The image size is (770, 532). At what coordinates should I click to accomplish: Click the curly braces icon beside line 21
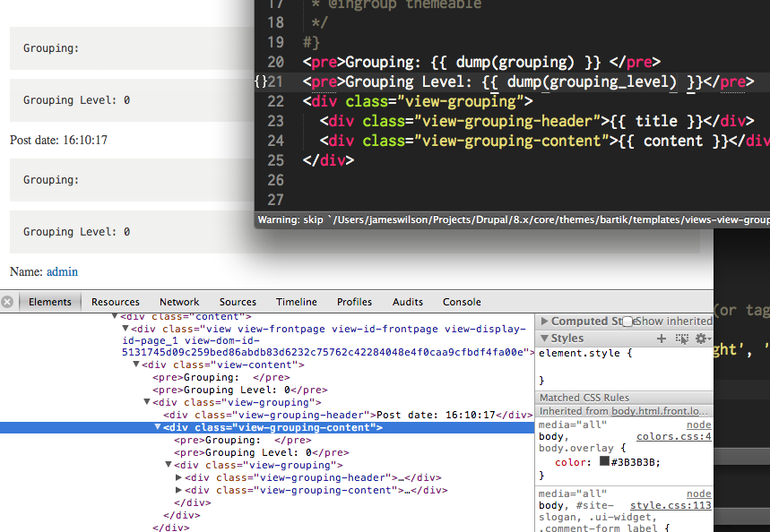pos(260,82)
